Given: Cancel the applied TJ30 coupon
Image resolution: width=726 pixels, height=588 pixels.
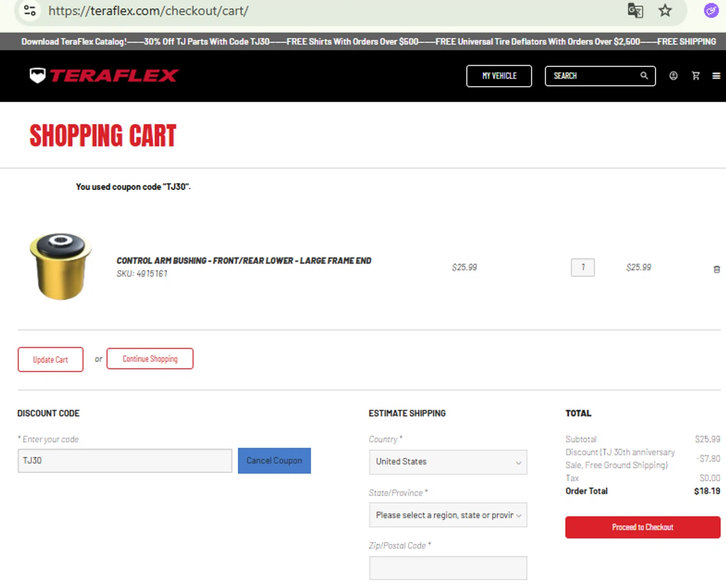Looking at the screenshot, I should [274, 461].
